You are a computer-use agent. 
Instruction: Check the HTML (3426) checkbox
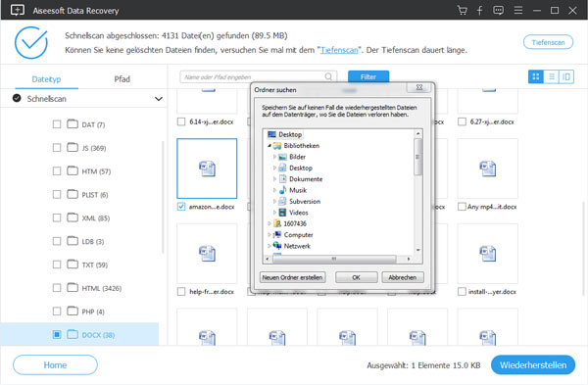pyautogui.click(x=57, y=288)
